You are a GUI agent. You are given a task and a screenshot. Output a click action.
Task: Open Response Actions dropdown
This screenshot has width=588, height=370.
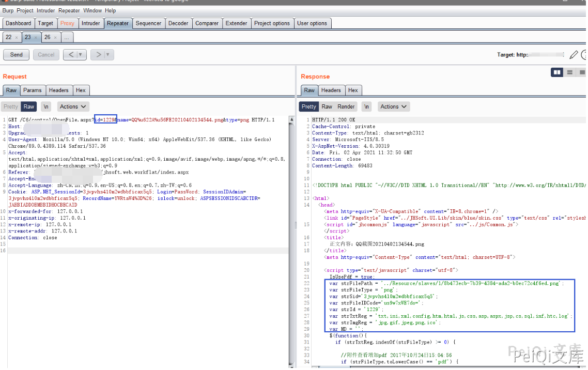394,106
